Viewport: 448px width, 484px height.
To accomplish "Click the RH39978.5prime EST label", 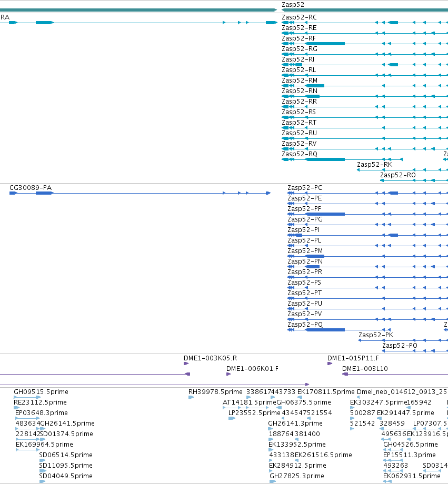I will point(215,392).
